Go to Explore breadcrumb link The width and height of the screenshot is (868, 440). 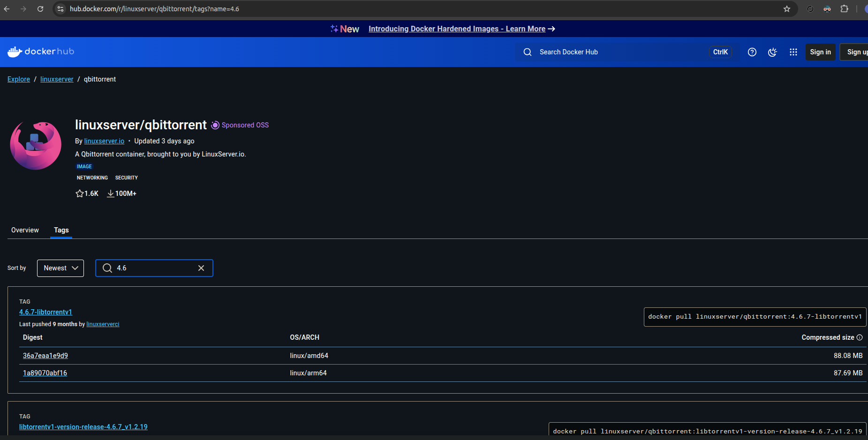coord(19,79)
